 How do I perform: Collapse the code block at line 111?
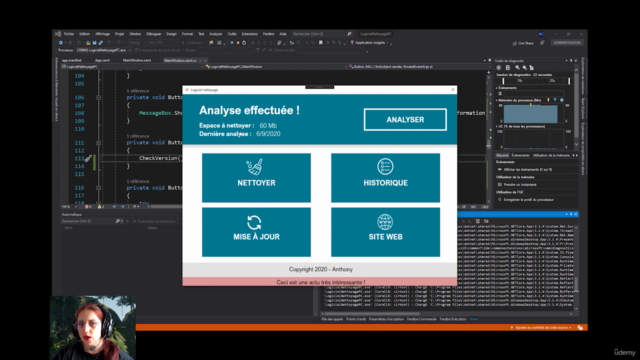click(98, 143)
